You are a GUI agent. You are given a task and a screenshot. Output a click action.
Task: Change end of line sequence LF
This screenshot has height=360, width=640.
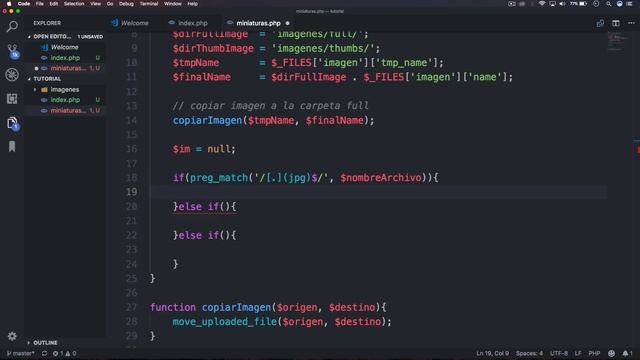(x=578, y=353)
